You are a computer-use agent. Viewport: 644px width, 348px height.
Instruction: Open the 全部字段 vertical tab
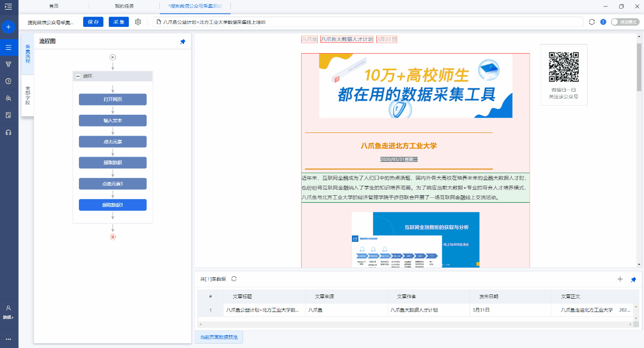point(27,95)
